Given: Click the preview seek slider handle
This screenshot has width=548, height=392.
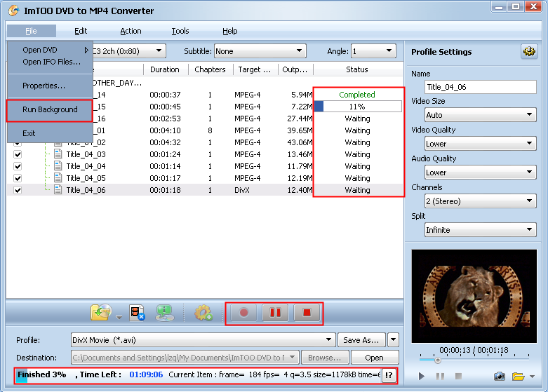Looking at the screenshot, I should pyautogui.click(x=438, y=360).
